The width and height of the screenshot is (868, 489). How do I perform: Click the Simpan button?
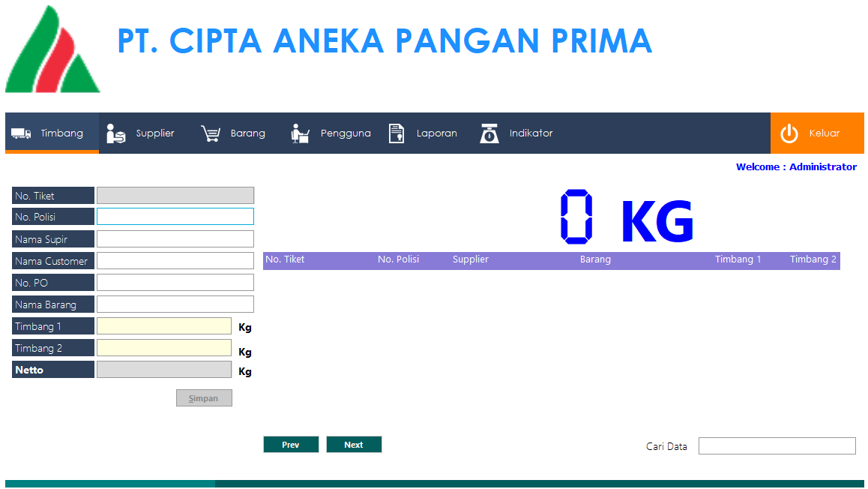[x=205, y=398]
